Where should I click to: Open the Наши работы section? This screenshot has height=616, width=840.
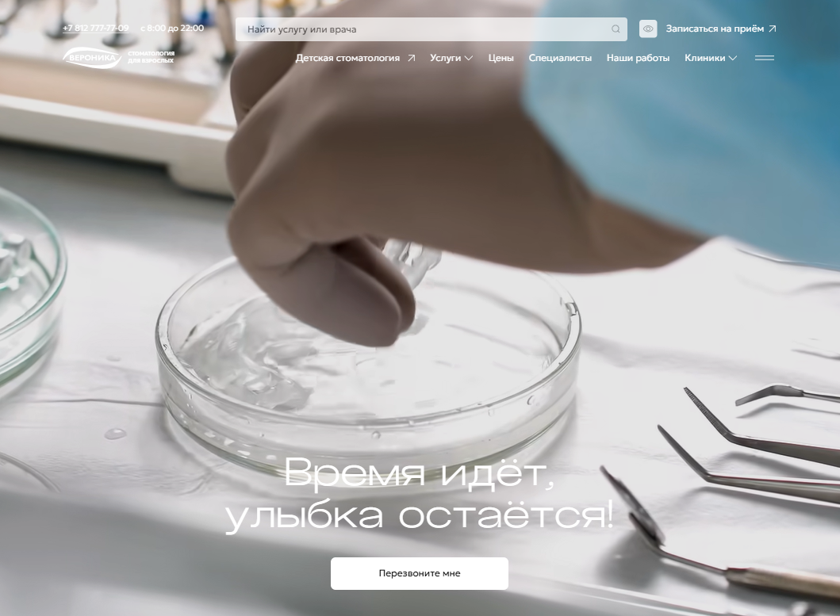[638, 58]
